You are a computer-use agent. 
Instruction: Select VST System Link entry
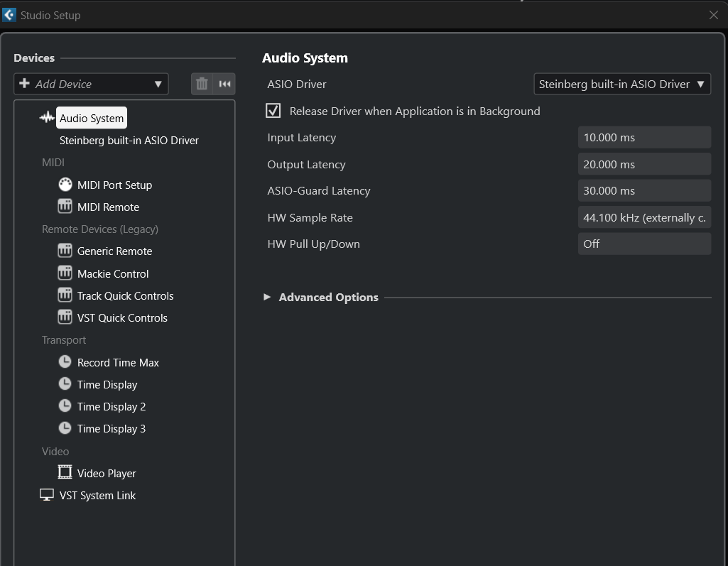97,496
